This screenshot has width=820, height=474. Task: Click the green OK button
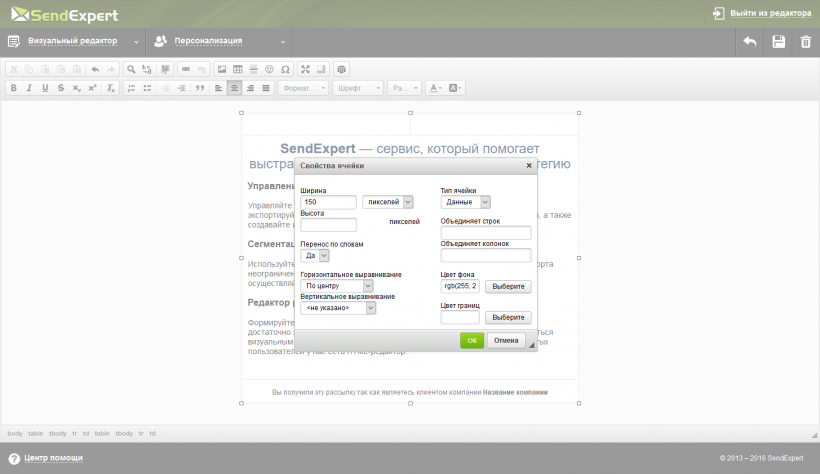(472, 340)
